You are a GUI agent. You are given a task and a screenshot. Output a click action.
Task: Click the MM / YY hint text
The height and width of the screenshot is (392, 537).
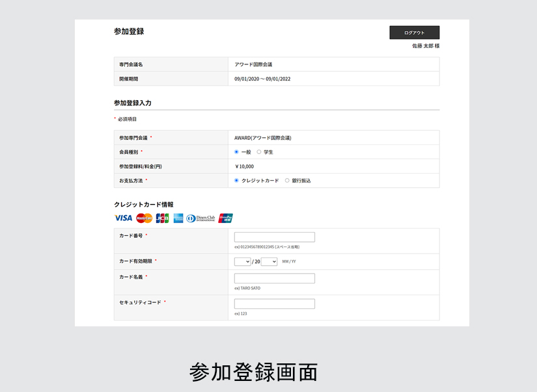point(289,262)
